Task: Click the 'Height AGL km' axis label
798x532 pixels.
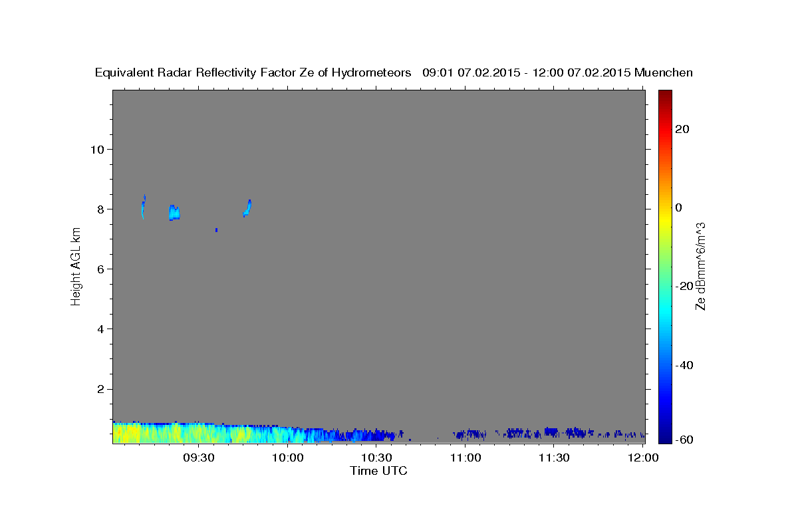Action: click(x=76, y=266)
